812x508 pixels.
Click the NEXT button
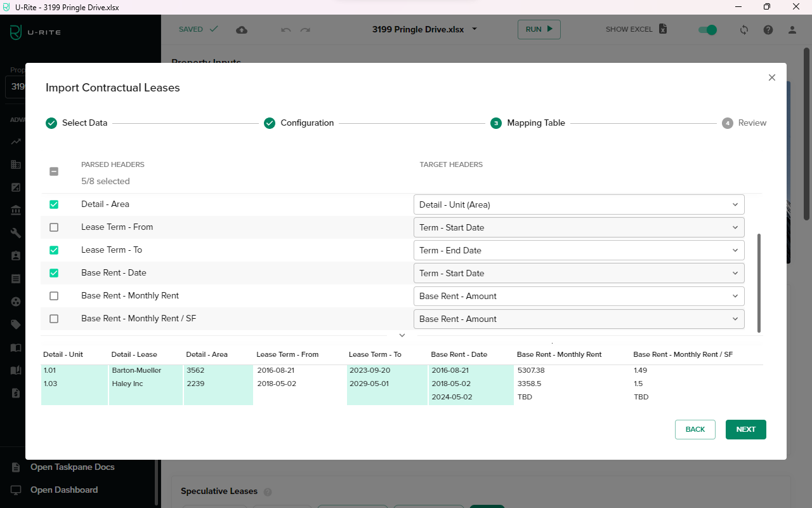(745, 429)
